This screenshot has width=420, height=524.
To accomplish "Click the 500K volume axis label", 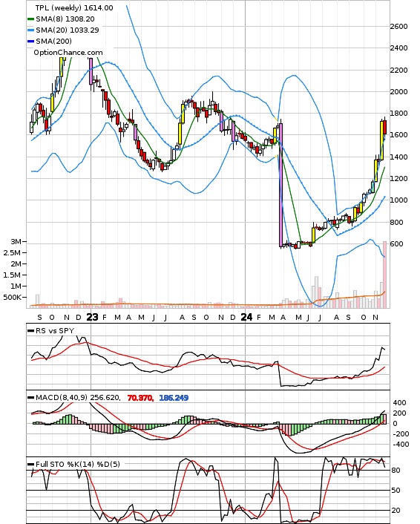I will pos(13,297).
